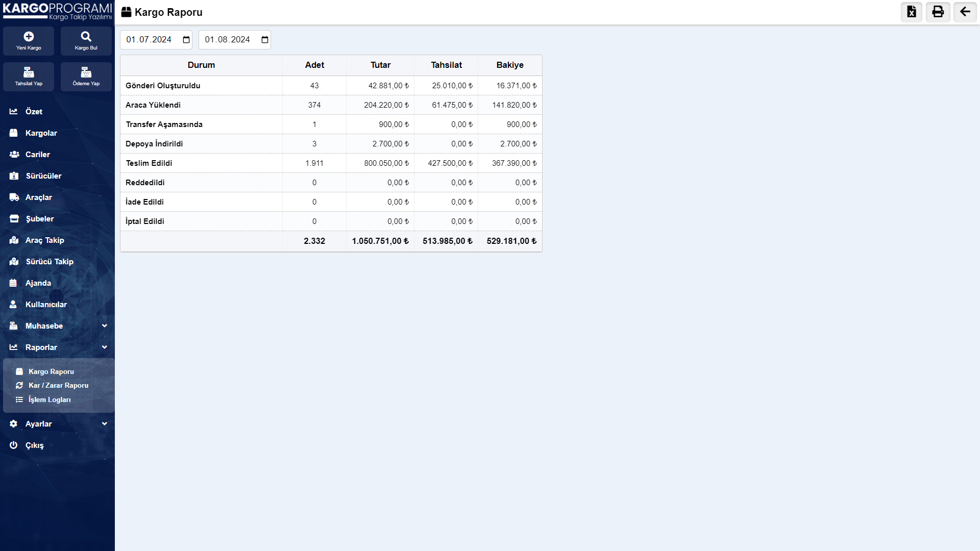This screenshot has height=551, width=980.
Task: Click the Kargo Raporu submenu box icon
Action: click(x=19, y=371)
